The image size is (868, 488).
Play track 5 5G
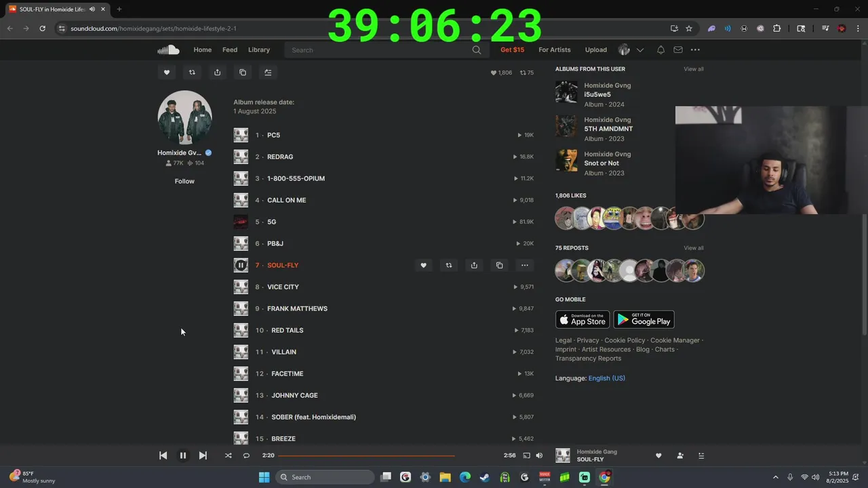(x=241, y=222)
